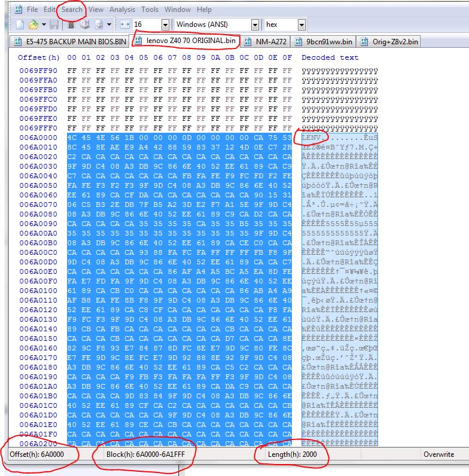Click file icon on the 9bcn91ww.bin tab

298,42
